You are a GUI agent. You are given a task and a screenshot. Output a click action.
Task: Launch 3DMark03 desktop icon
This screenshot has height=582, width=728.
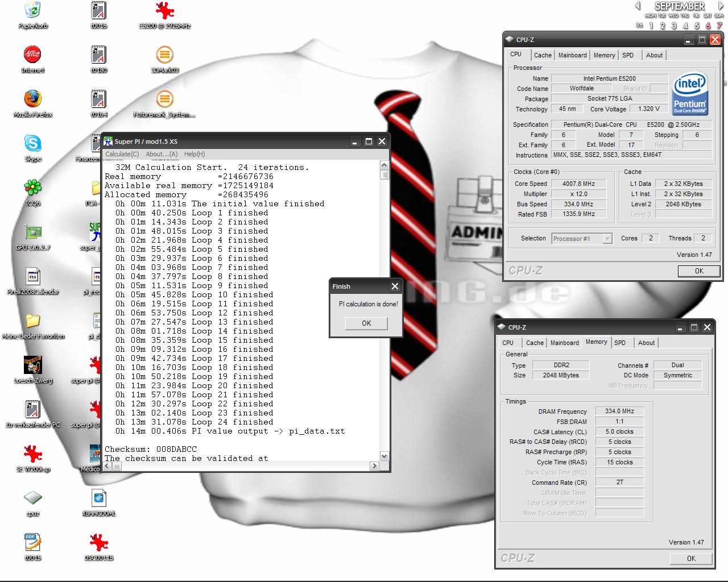(x=165, y=55)
